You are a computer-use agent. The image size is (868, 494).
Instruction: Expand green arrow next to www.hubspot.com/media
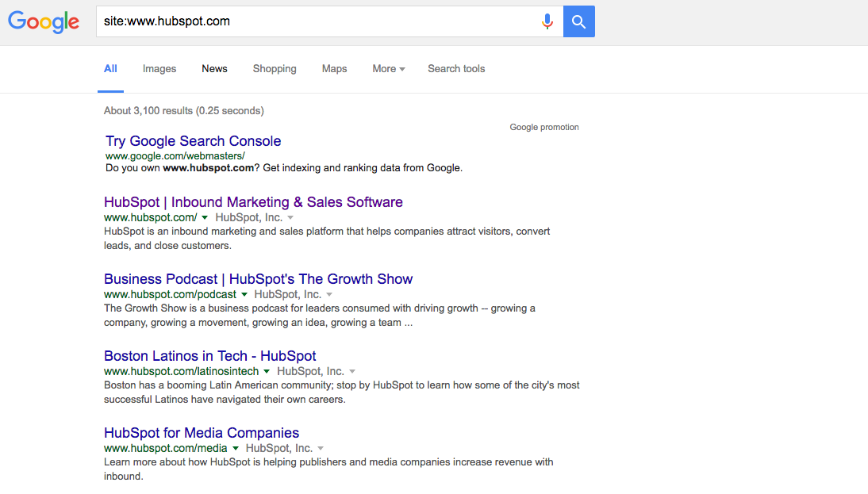236,449
